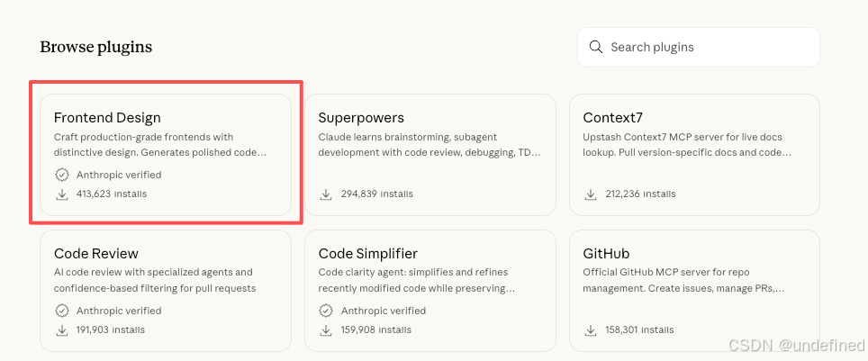Click 'Anthropic verified' text under Code Simplifier
The width and height of the screenshot is (868, 361).
[x=384, y=311]
